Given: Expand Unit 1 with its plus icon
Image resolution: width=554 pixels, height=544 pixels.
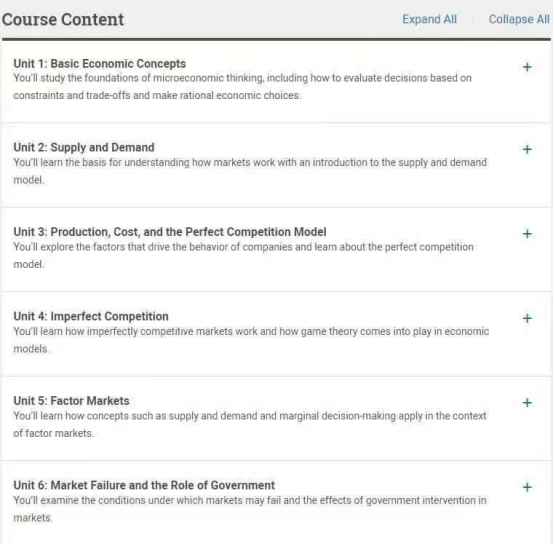Looking at the screenshot, I should click(527, 67).
